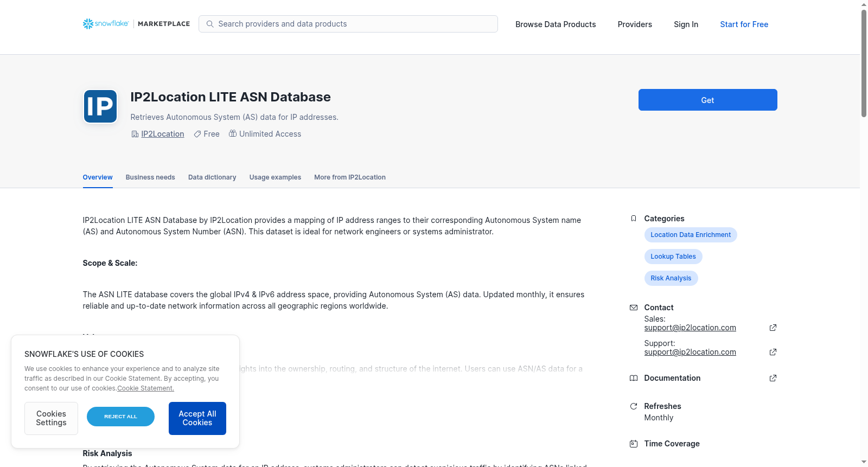Open More from IP2Location tab
The width and height of the screenshot is (868, 467).
(350, 177)
